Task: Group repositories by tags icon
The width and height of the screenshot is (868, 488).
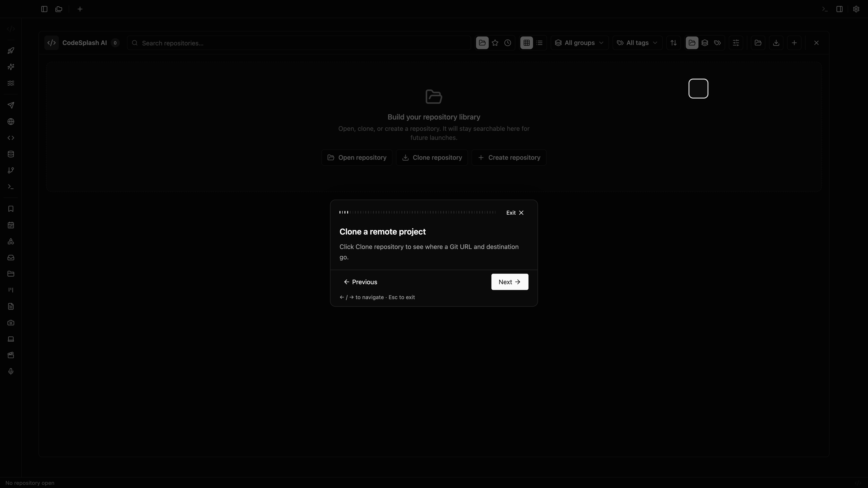Action: point(717,43)
